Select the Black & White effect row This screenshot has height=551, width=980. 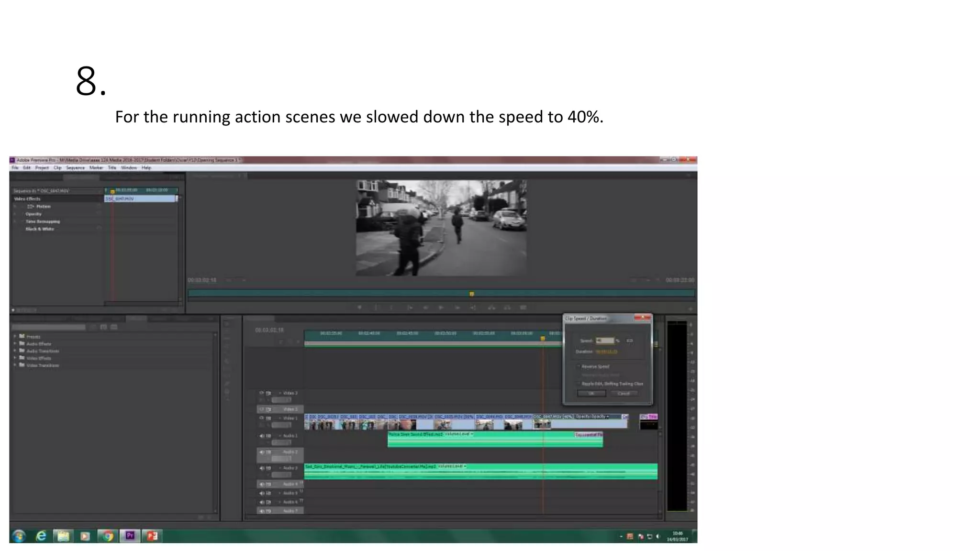(57, 229)
